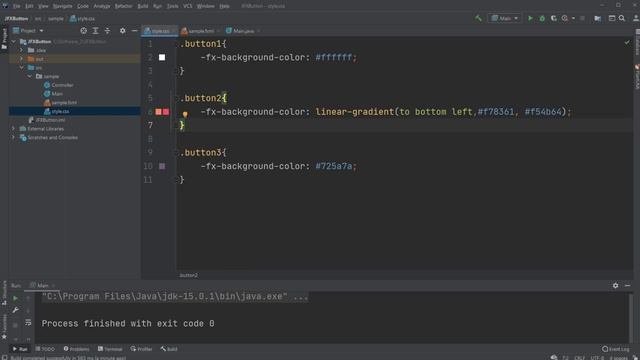
Task: Click the sample breadcrumb in navigation bar
Action: (56, 19)
